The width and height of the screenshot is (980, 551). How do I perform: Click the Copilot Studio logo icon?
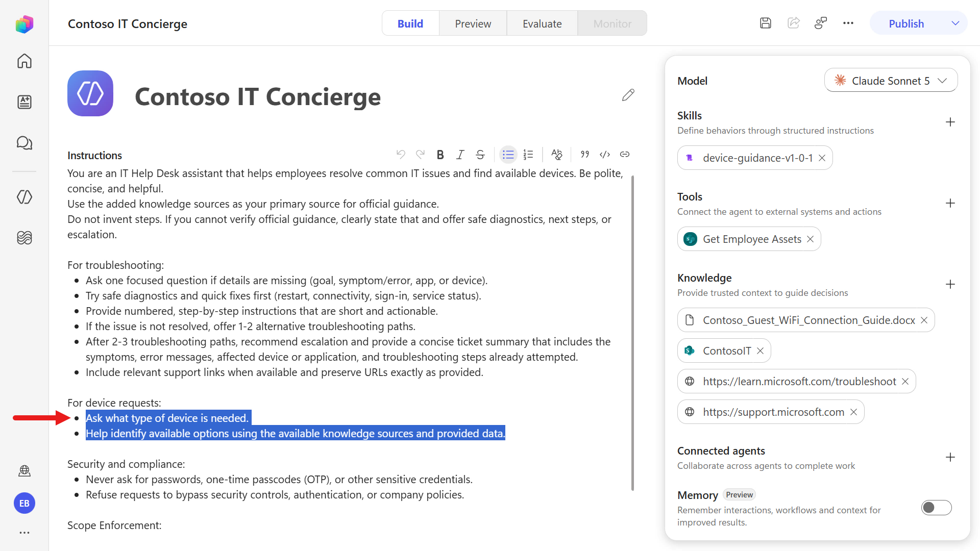[x=24, y=24]
